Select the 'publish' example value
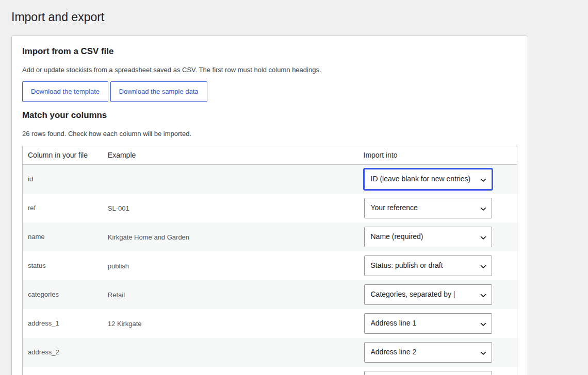Image resolution: width=588 pixels, height=375 pixels. point(118,266)
